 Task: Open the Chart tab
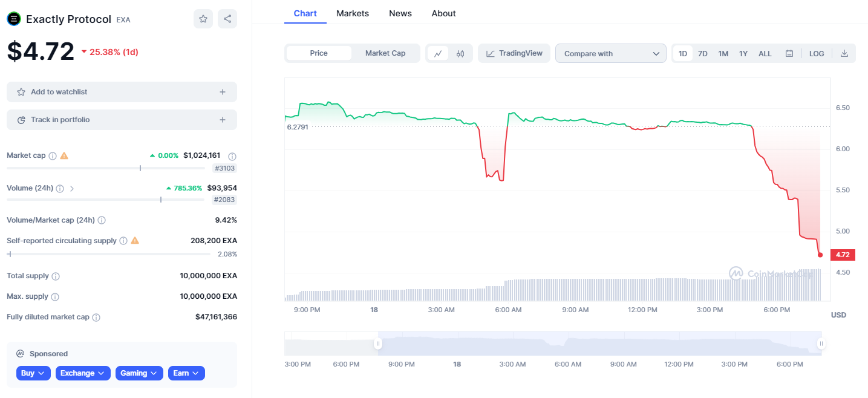(x=305, y=13)
